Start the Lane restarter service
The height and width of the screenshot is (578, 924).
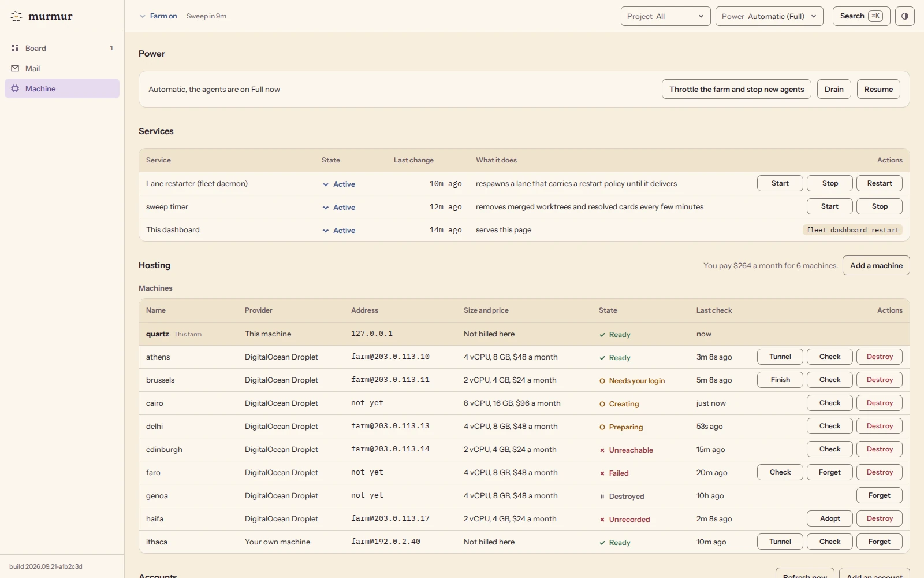click(x=780, y=183)
